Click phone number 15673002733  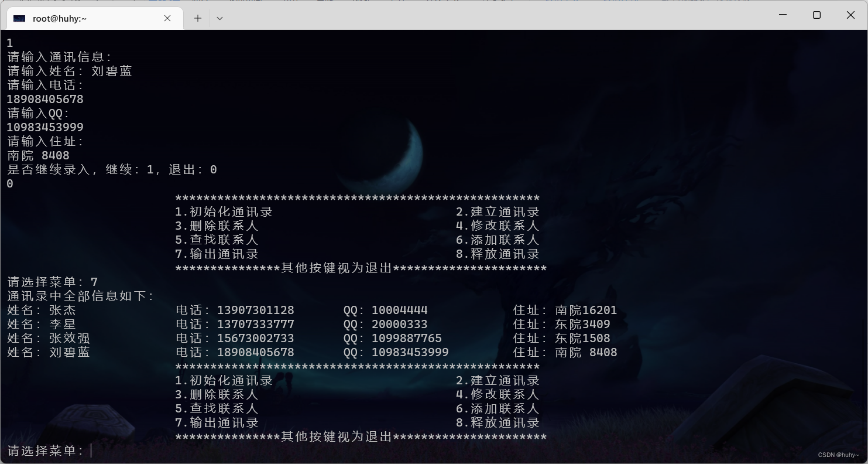[256, 338]
